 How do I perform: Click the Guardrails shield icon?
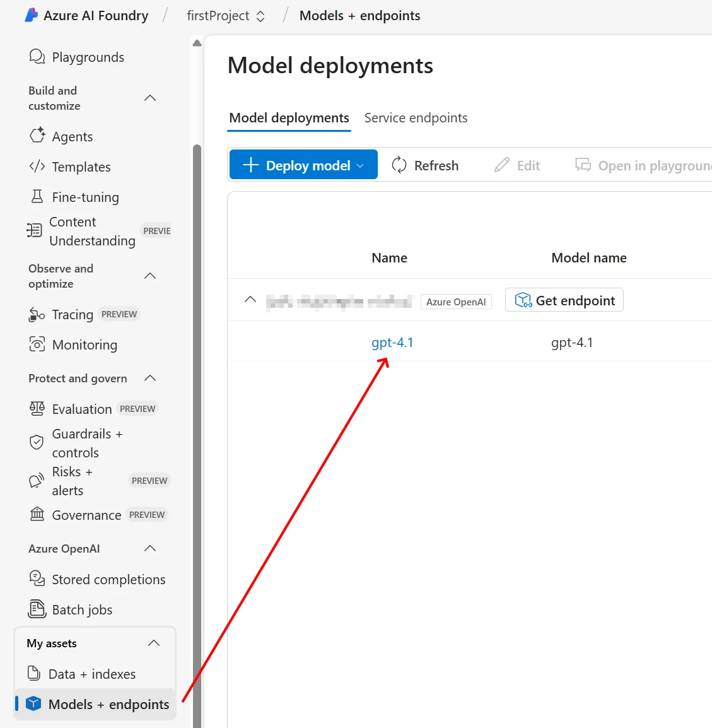(x=37, y=442)
